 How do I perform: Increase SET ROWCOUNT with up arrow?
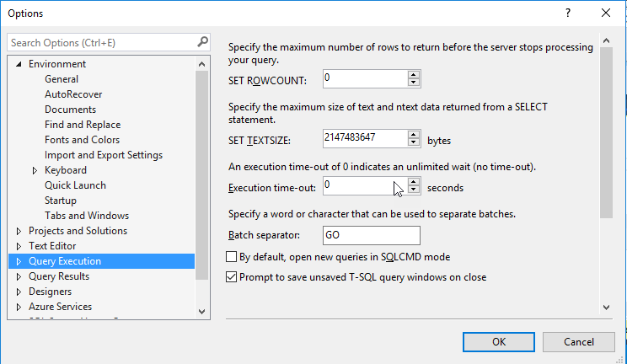pos(414,75)
